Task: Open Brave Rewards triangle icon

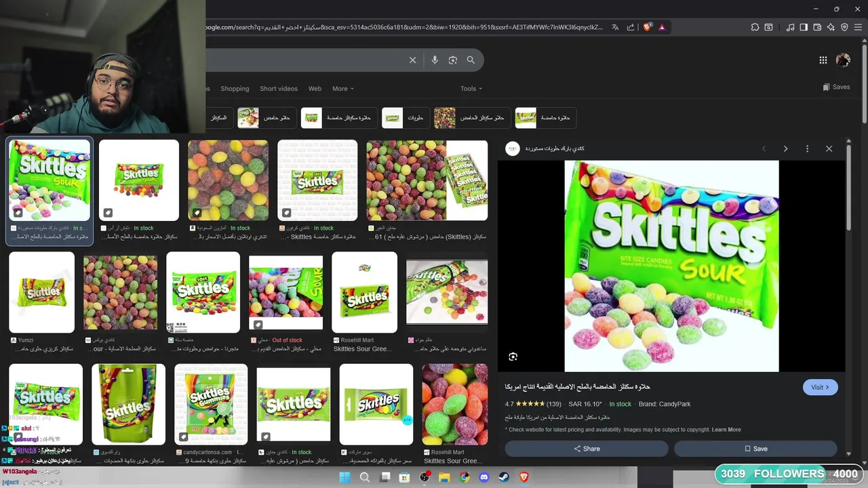Action: [662, 27]
